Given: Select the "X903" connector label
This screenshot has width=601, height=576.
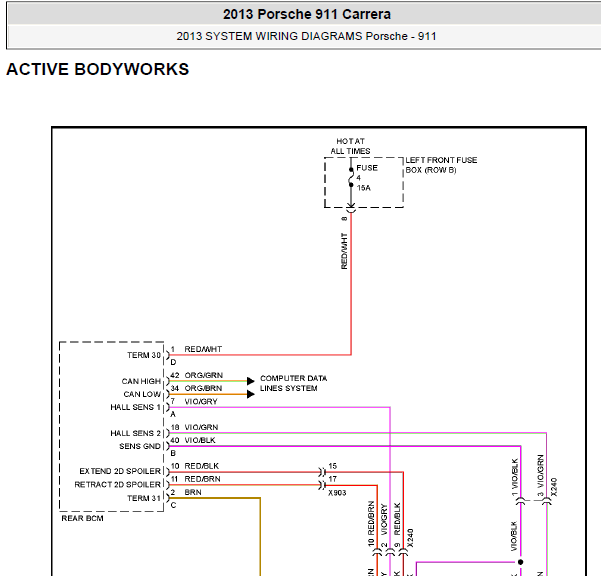Looking at the screenshot, I should pyautogui.click(x=337, y=493).
